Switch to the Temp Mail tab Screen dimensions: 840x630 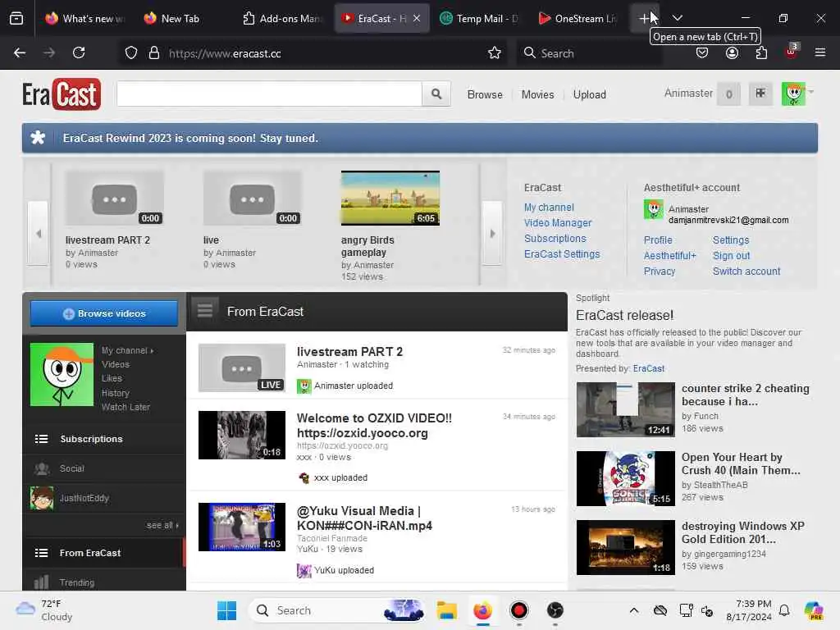pyautogui.click(x=479, y=18)
